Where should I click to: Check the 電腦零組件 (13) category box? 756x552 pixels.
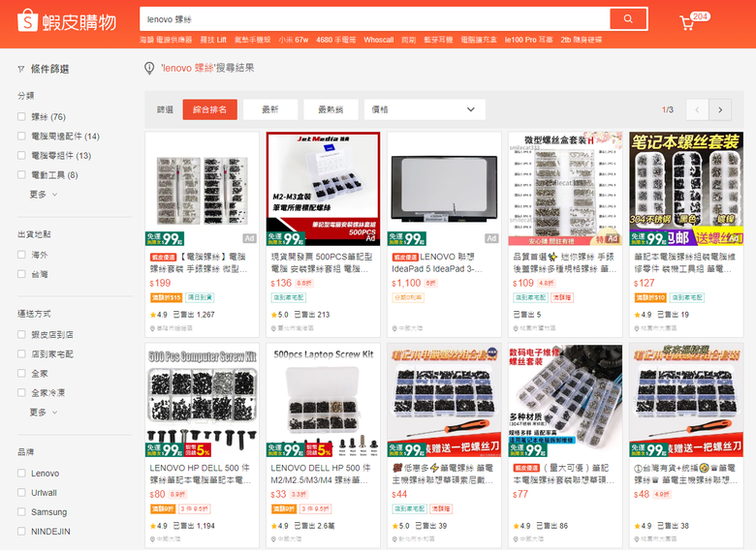coord(21,155)
